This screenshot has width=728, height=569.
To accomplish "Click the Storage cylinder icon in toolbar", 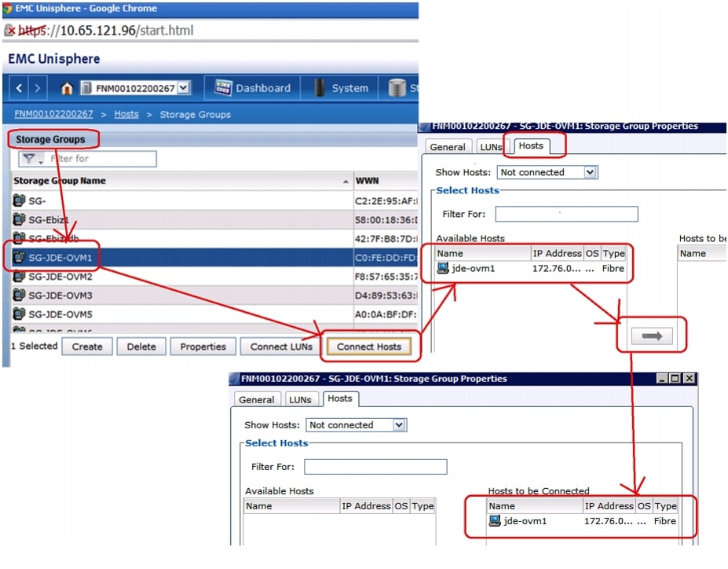I will tap(397, 88).
